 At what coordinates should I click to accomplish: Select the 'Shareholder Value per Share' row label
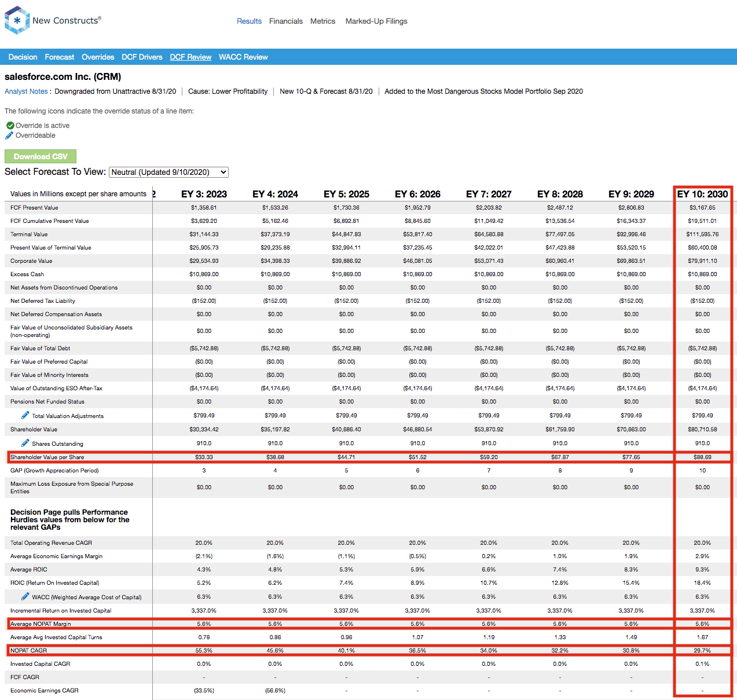(47, 457)
